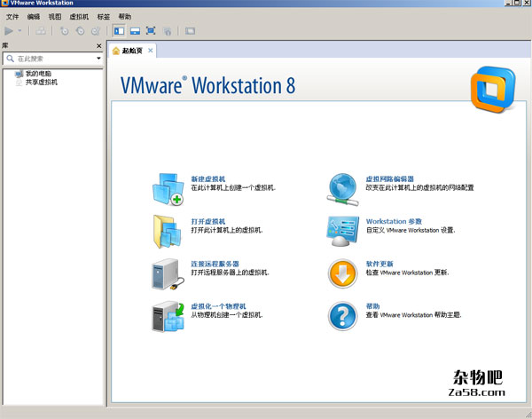Expand the library search dropdown arrow
Screen dimensions: 532x419
tap(98, 59)
